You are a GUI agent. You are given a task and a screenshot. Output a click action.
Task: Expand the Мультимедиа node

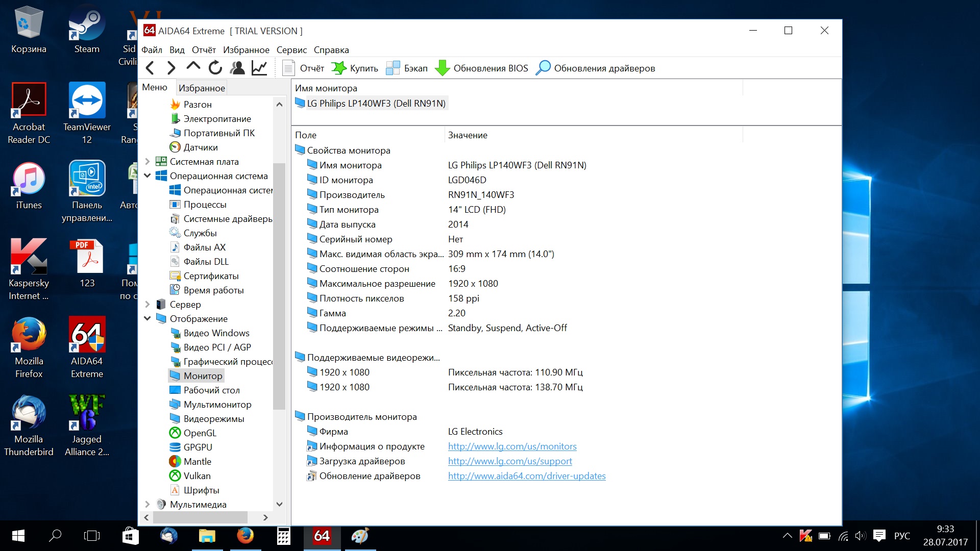(x=148, y=505)
